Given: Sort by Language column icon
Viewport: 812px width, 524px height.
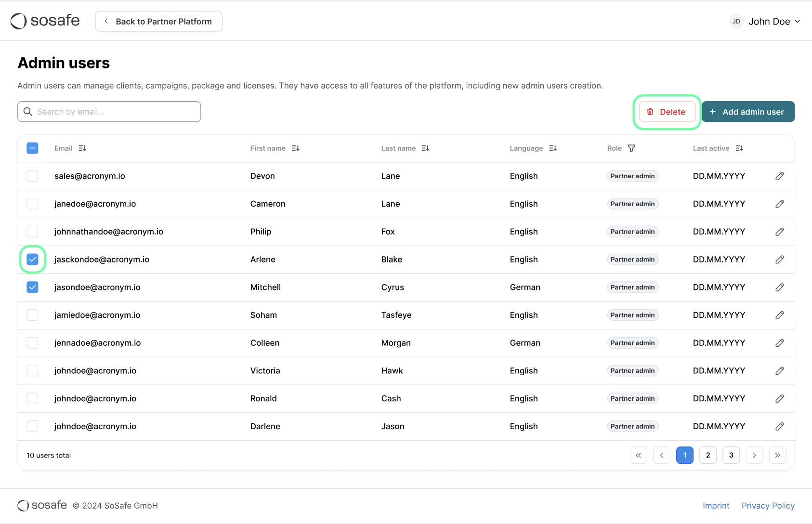Looking at the screenshot, I should click(553, 148).
